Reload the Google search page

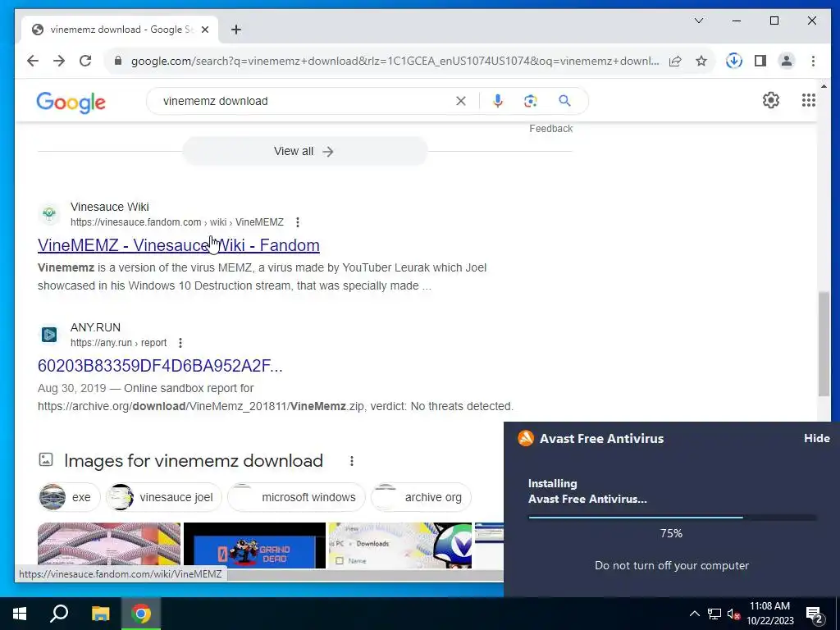(85, 61)
